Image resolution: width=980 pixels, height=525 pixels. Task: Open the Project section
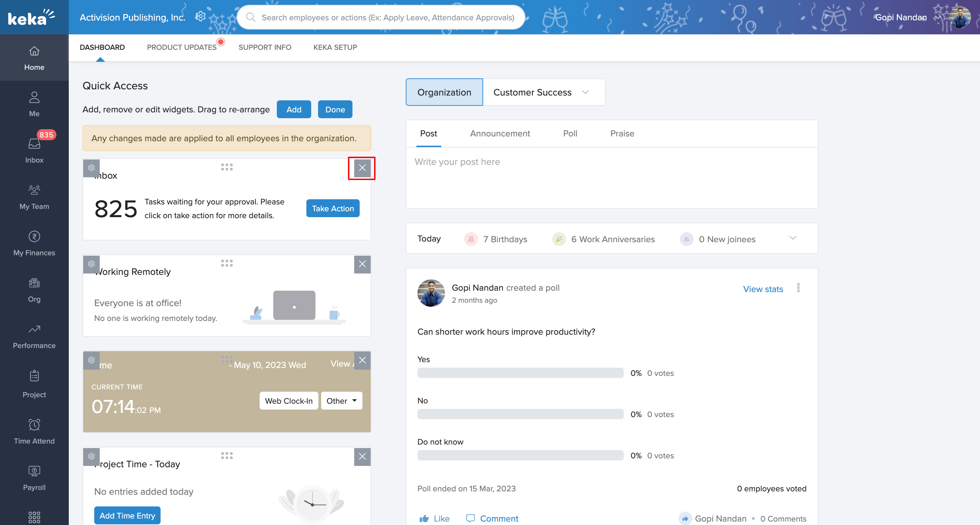click(x=34, y=384)
